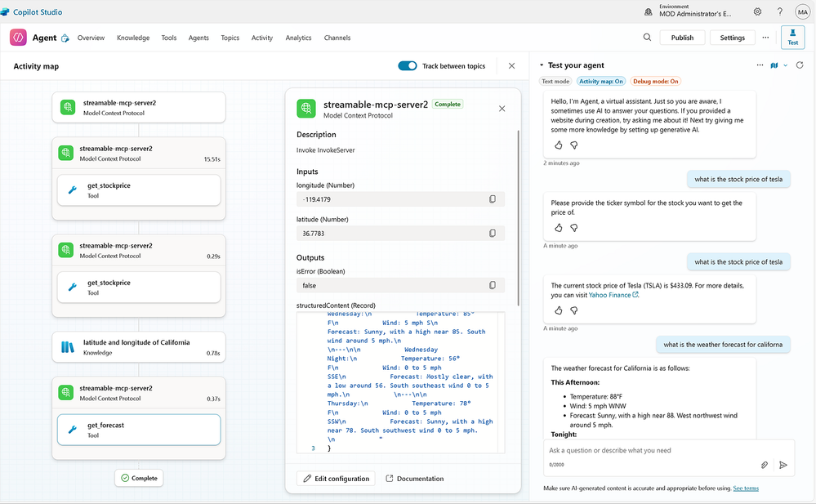The width and height of the screenshot is (816, 504).
Task: Click the Complete status button on the map
Action: tap(139, 478)
